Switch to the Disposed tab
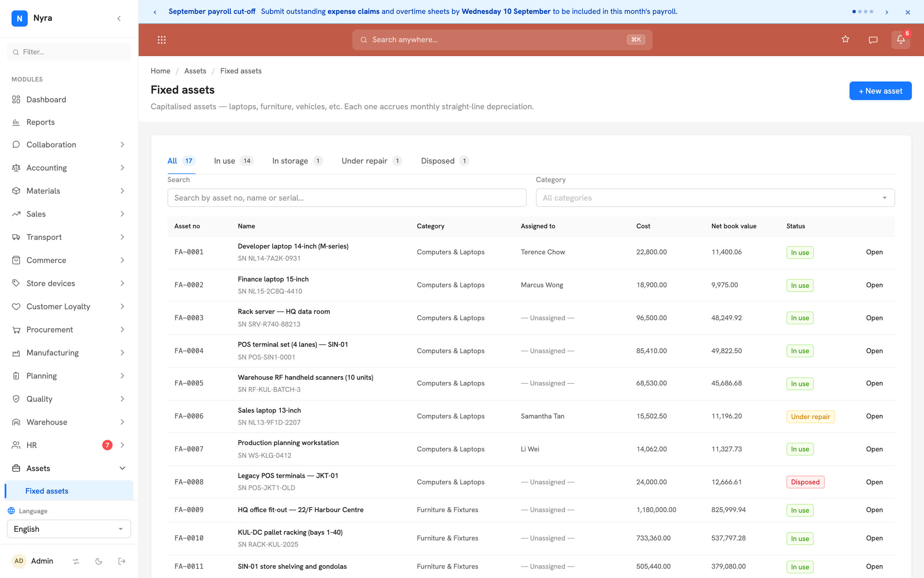 click(x=445, y=161)
